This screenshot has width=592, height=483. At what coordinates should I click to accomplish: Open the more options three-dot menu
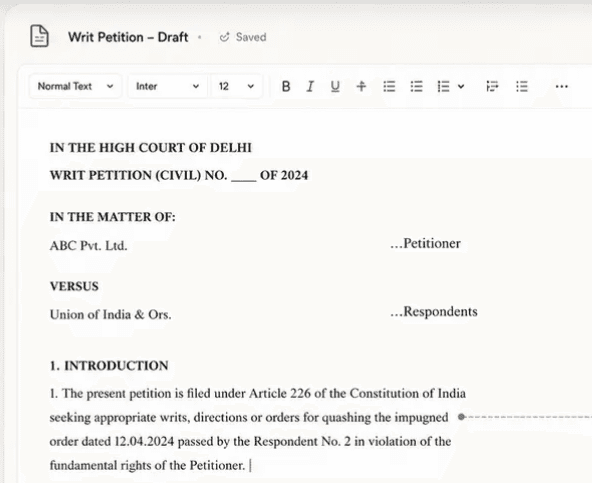pos(561,87)
